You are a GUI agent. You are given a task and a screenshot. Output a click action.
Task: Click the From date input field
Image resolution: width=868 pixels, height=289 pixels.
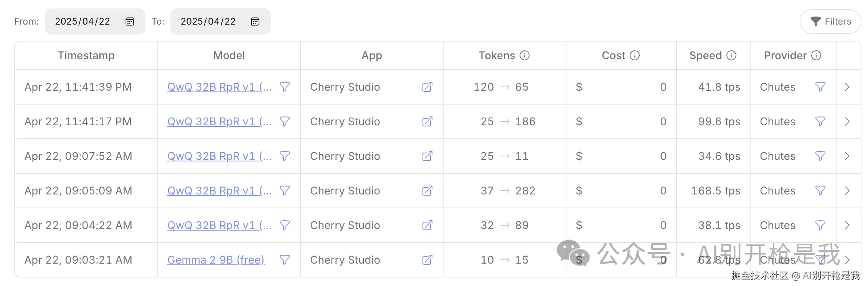point(83,22)
